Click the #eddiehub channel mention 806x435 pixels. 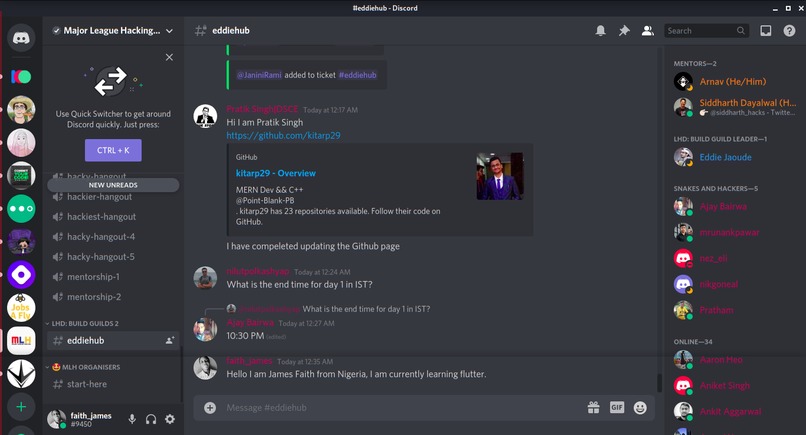[x=357, y=75]
